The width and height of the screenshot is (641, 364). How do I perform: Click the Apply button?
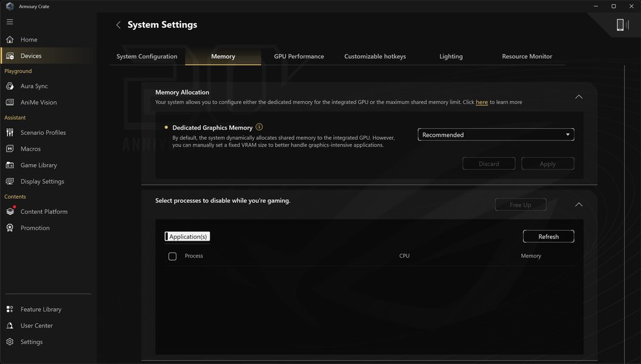[547, 164]
